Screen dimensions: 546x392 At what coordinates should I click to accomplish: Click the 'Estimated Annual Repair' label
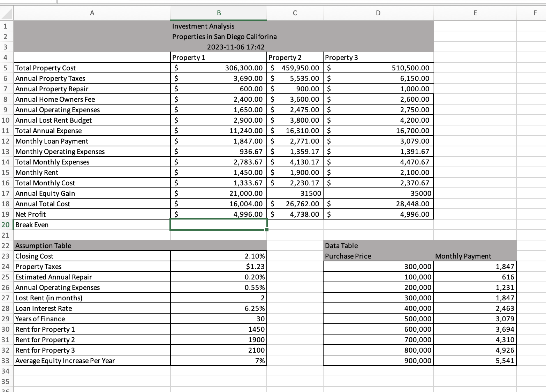[54, 277]
